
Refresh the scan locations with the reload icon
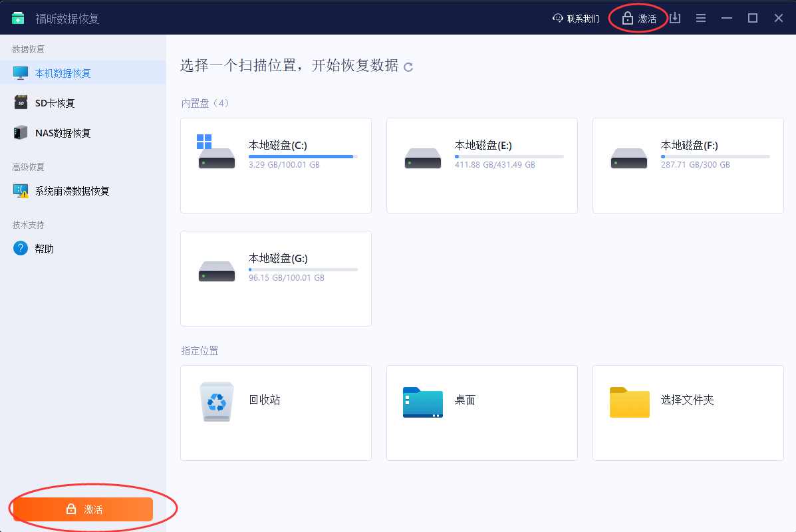(408, 66)
